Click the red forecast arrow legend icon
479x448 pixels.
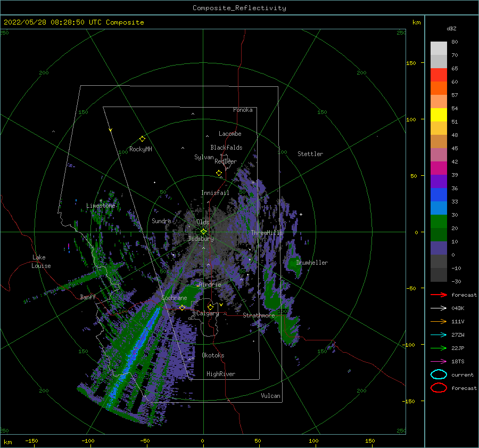439,295
